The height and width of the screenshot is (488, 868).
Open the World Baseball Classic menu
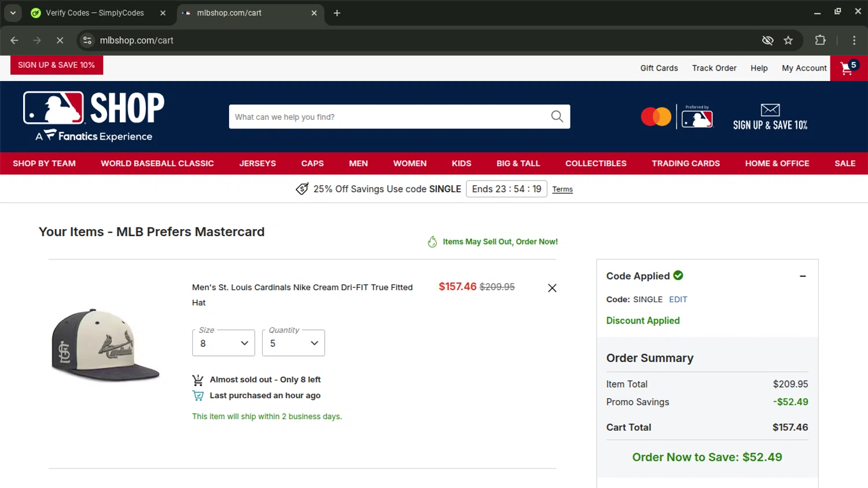[157, 163]
